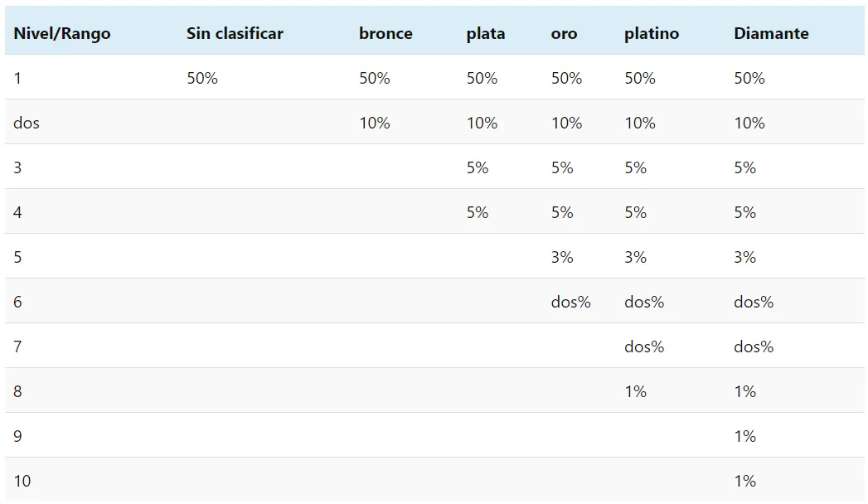Click the "dos%" value under oro
This screenshot has height=504, width=868.
click(570, 303)
